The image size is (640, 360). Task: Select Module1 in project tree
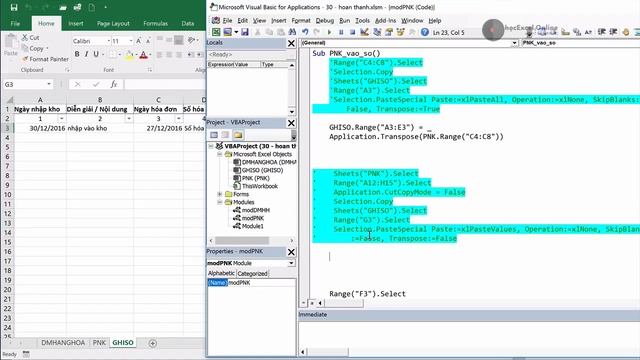tap(252, 226)
